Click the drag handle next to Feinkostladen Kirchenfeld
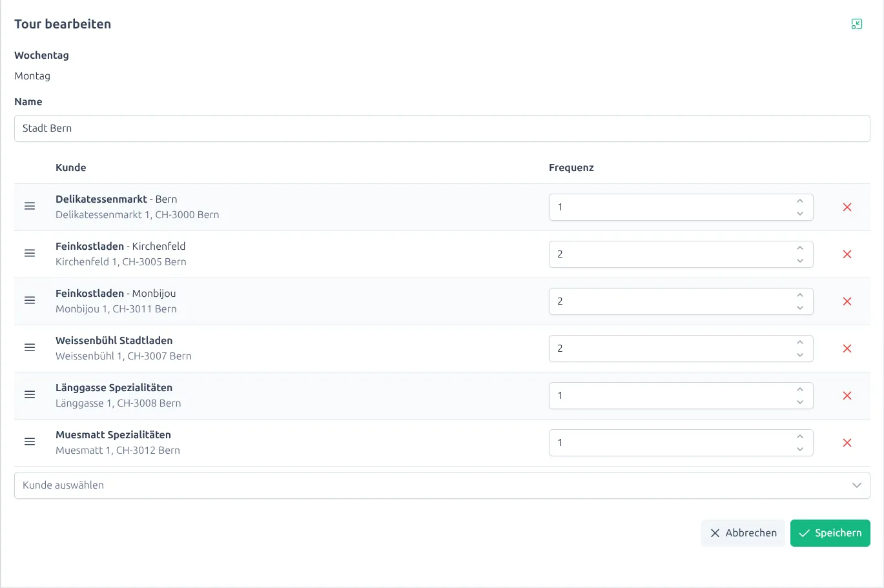Screen dimensions: 884x588 coord(30,253)
